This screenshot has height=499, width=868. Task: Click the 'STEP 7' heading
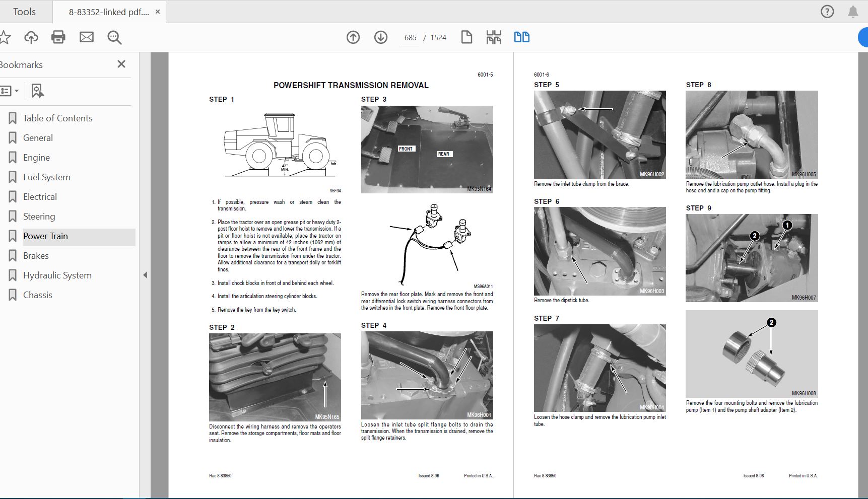pos(547,318)
